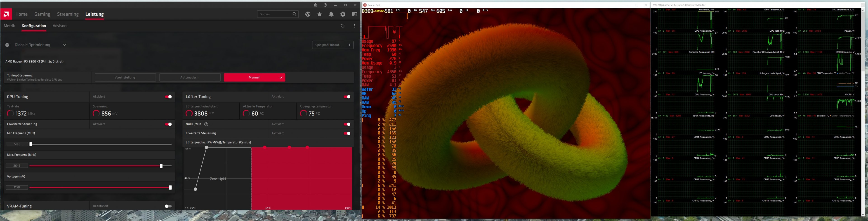Open the three-dot more options menu
This screenshot has width=868, height=221.
(x=354, y=26)
